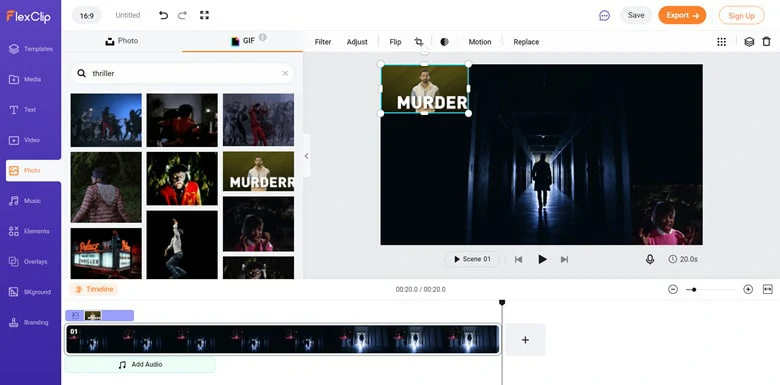780x385 pixels.
Task: Open the layers icon
Action: (x=749, y=42)
